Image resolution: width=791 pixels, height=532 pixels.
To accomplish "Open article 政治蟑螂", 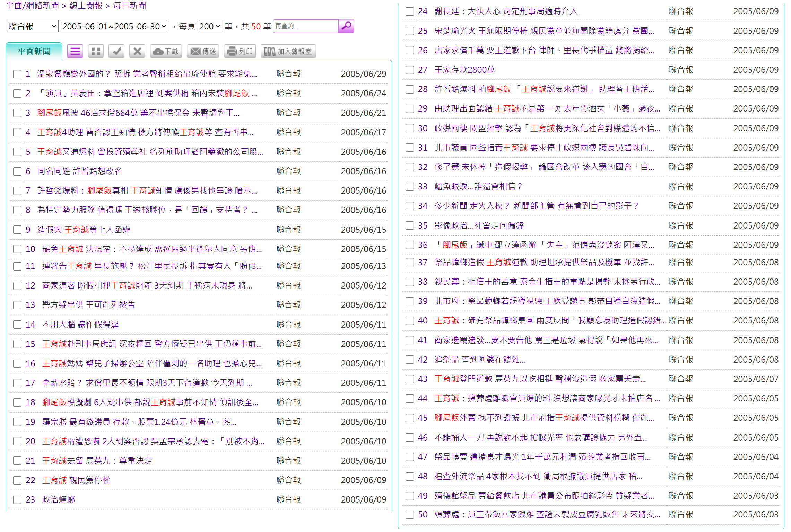I will click(x=59, y=499).
